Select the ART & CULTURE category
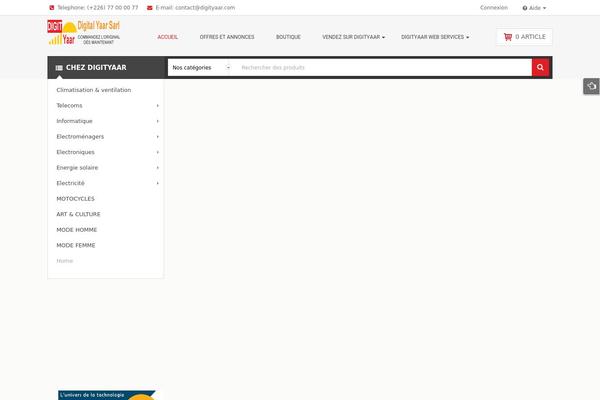Screen dimensions: 600x400 tap(78, 214)
